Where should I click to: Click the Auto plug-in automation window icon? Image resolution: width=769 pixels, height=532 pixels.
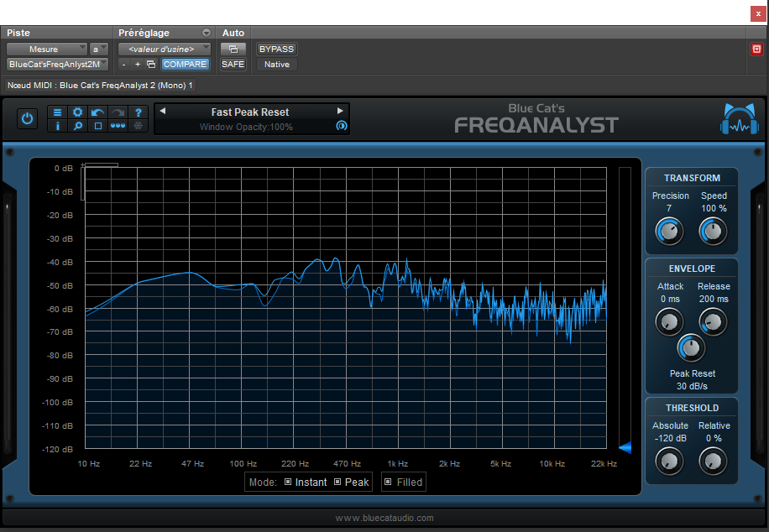tap(233, 49)
